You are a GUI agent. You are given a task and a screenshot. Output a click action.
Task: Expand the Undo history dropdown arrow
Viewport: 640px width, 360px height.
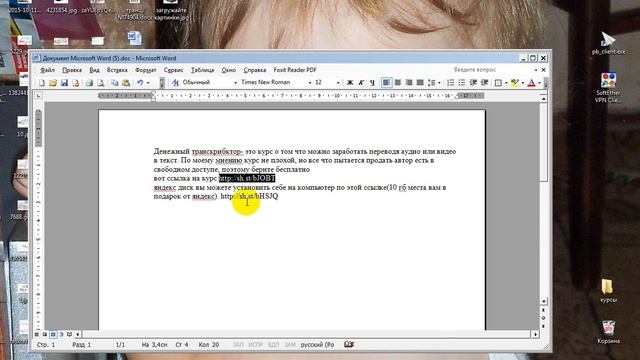click(x=148, y=83)
